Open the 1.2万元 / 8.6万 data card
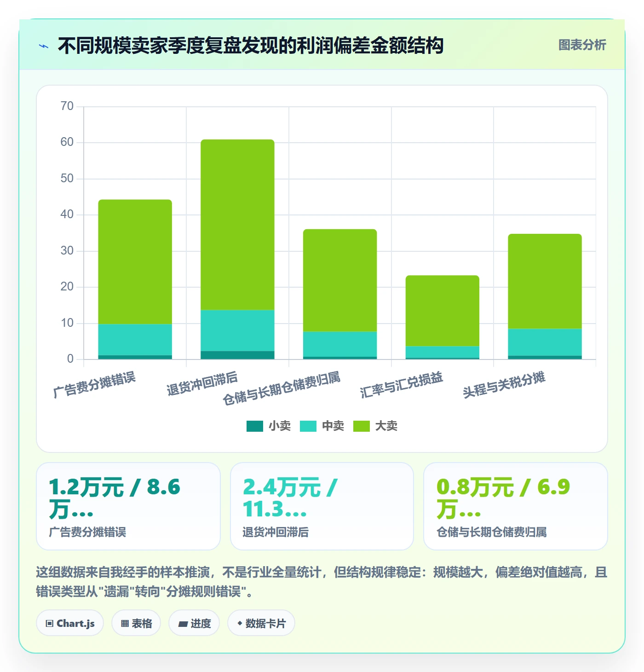Viewport: 644px width, 672px height. point(128,506)
